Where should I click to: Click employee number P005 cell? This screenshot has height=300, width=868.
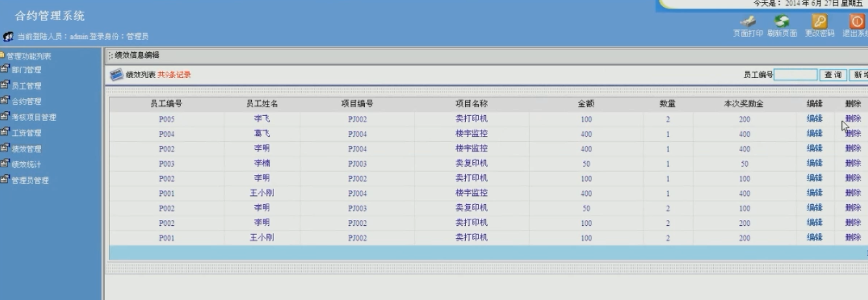(167, 119)
